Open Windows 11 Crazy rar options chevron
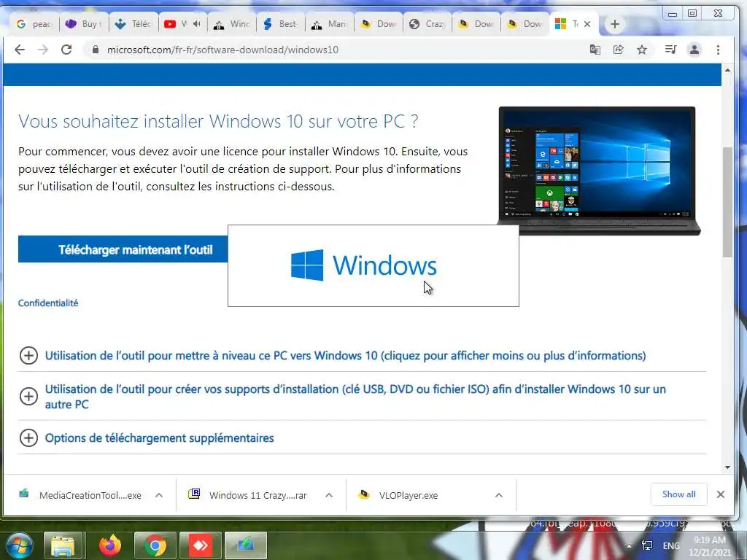The width and height of the screenshot is (747, 560). point(329,495)
